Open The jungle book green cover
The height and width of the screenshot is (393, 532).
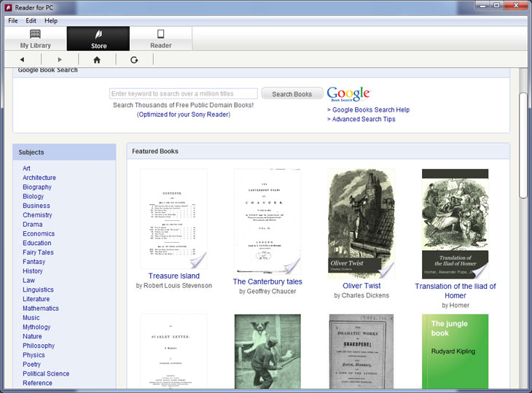pyautogui.click(x=455, y=351)
